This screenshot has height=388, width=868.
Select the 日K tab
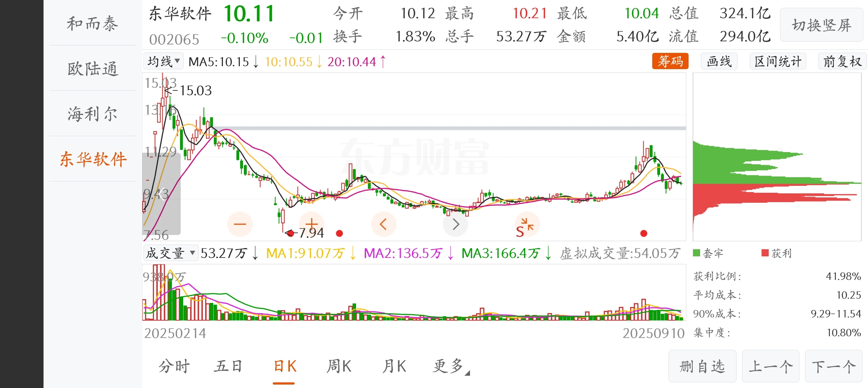pyautogui.click(x=285, y=366)
